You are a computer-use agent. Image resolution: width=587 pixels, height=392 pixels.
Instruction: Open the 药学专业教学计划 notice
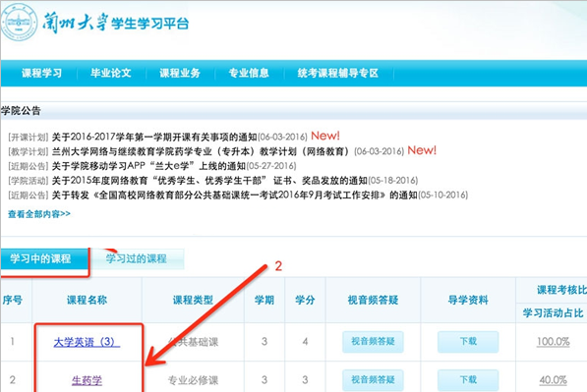pos(202,151)
